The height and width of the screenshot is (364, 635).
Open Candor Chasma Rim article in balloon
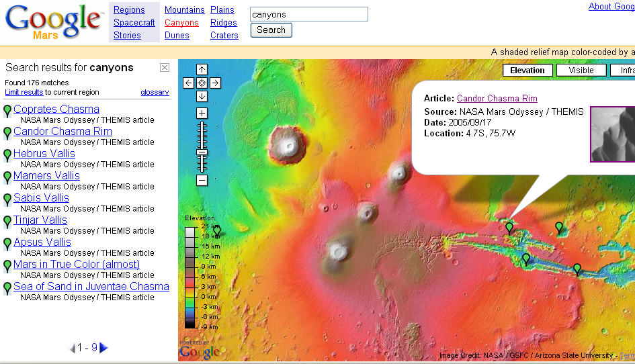497,99
